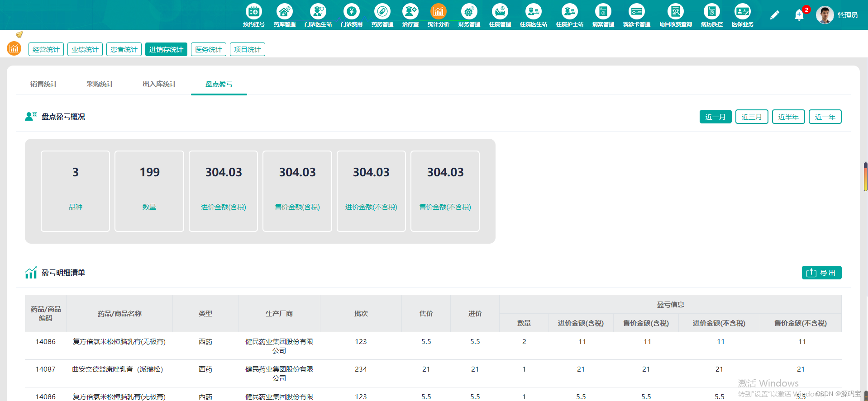Viewport: 868px width, 401px height.
Task: Filter by 近半年 period
Action: pyautogui.click(x=788, y=117)
